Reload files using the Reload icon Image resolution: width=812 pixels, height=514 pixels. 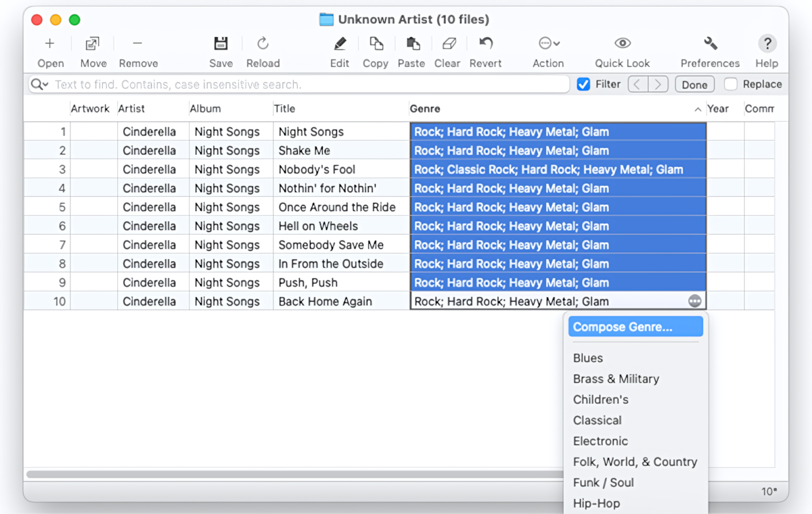coord(263,44)
